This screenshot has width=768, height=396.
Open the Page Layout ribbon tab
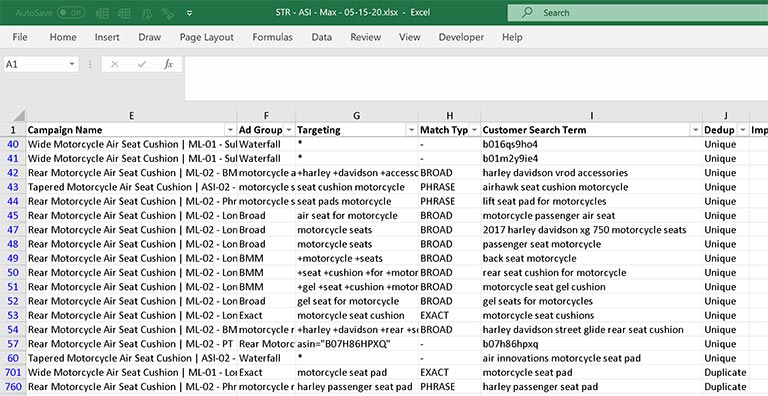206,37
